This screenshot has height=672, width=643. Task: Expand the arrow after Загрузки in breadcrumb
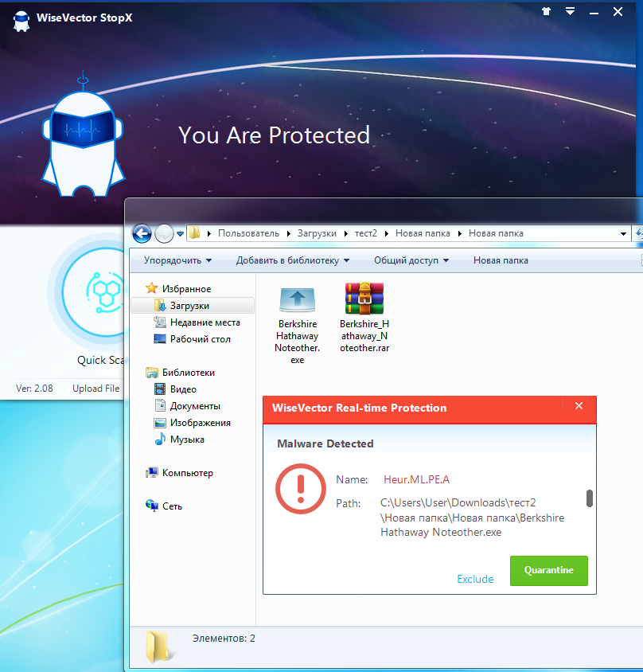pos(345,233)
